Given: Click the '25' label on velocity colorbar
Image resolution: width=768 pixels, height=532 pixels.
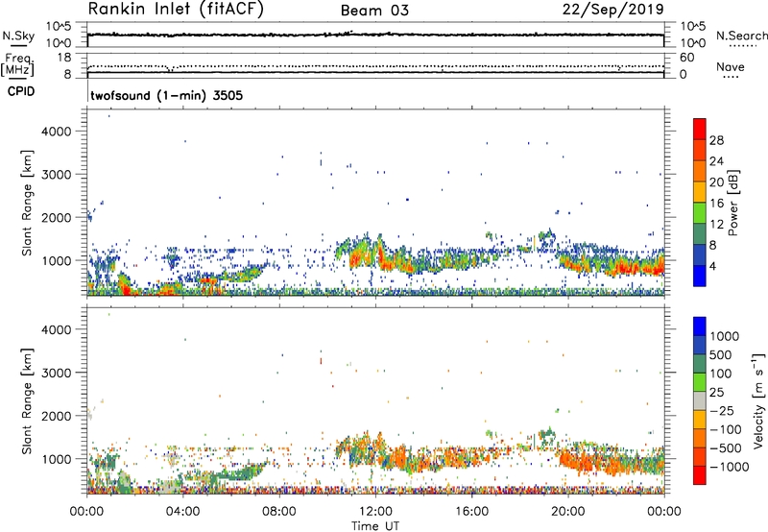Looking at the screenshot, I should click(716, 393).
